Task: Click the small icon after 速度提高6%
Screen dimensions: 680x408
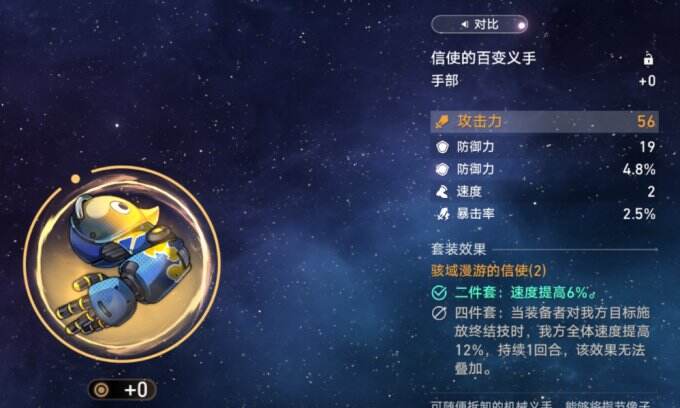Action: tap(592, 294)
